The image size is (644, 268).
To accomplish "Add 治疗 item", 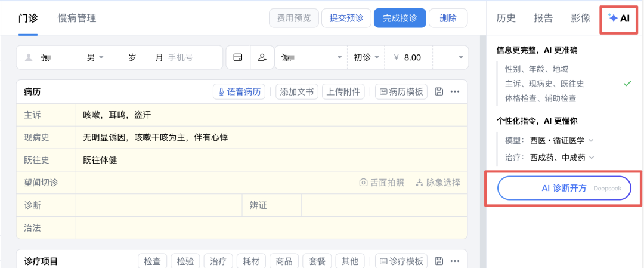I will (x=218, y=261).
